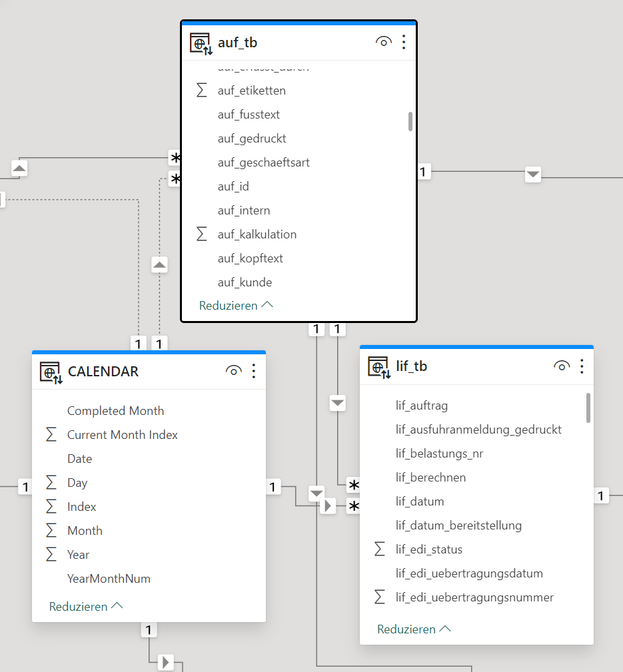Select the lif_berechnen field

click(x=430, y=478)
